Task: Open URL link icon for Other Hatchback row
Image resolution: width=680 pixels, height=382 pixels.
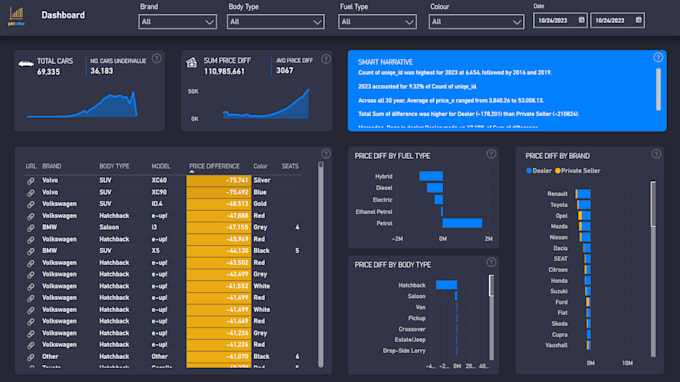Action: [x=30, y=357]
